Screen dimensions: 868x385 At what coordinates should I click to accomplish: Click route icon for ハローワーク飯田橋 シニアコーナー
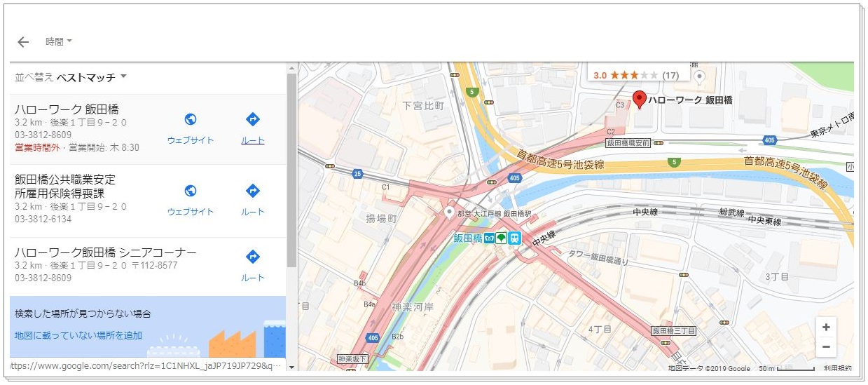click(253, 257)
